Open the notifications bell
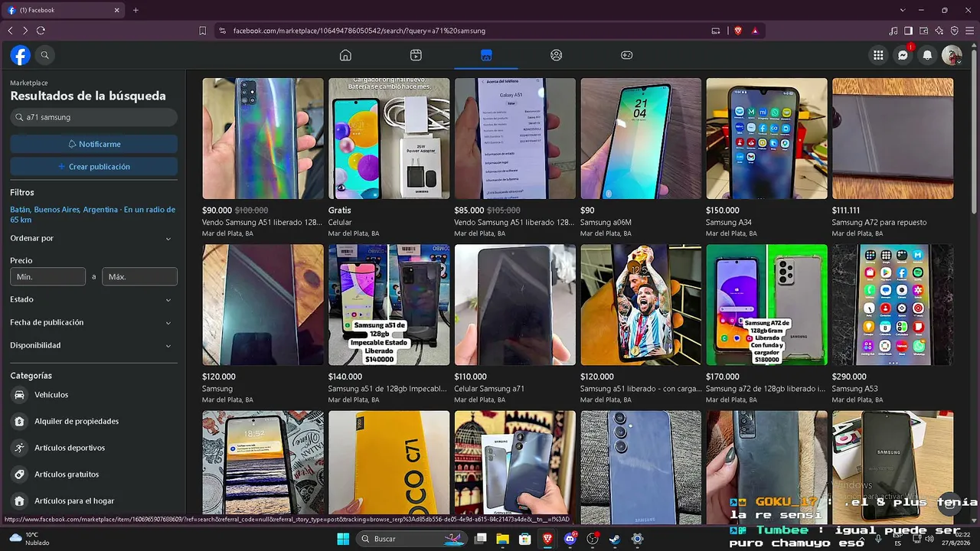 click(x=927, y=55)
